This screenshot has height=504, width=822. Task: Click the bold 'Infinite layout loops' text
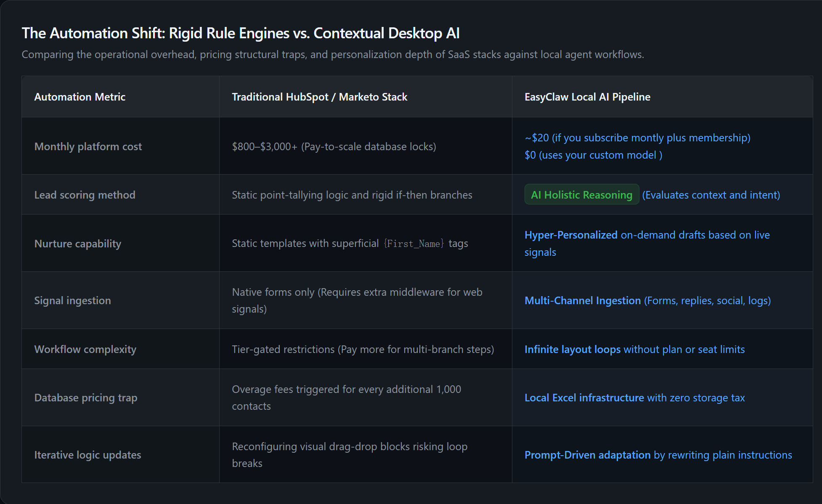[573, 349]
